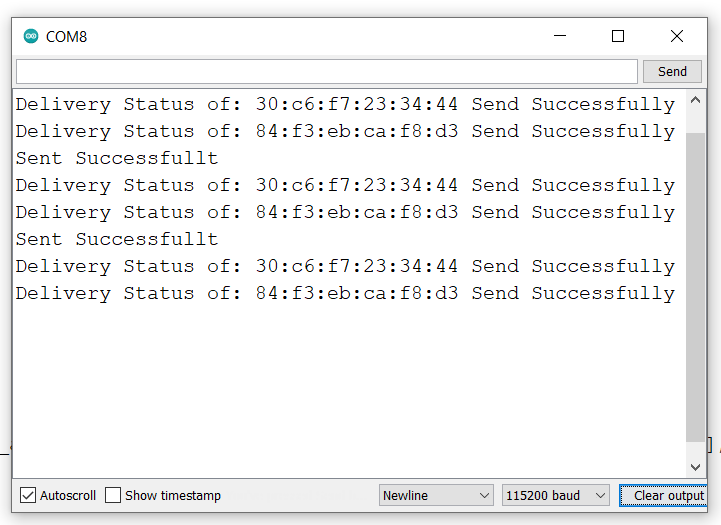
Task: Click the empty area below the output text
Action: coord(345,390)
